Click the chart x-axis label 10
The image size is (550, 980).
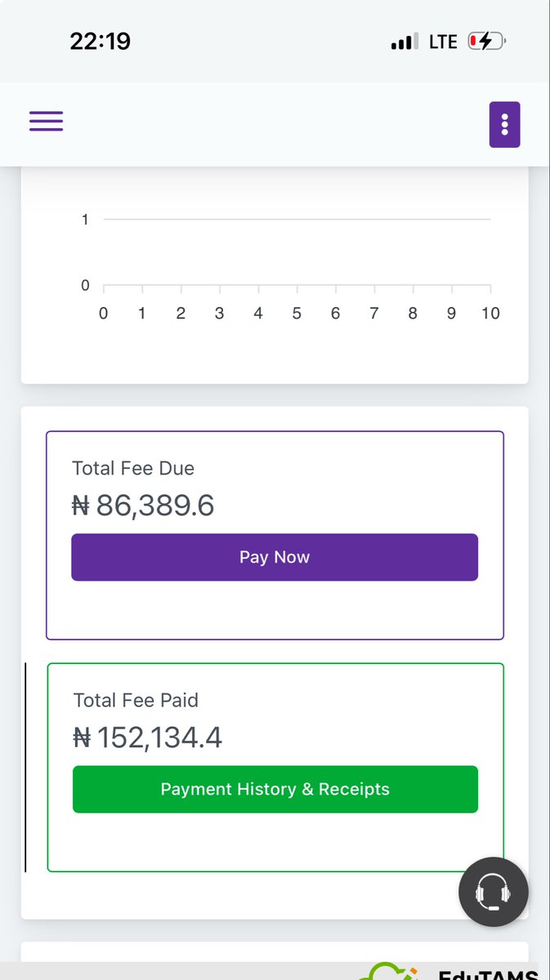490,314
